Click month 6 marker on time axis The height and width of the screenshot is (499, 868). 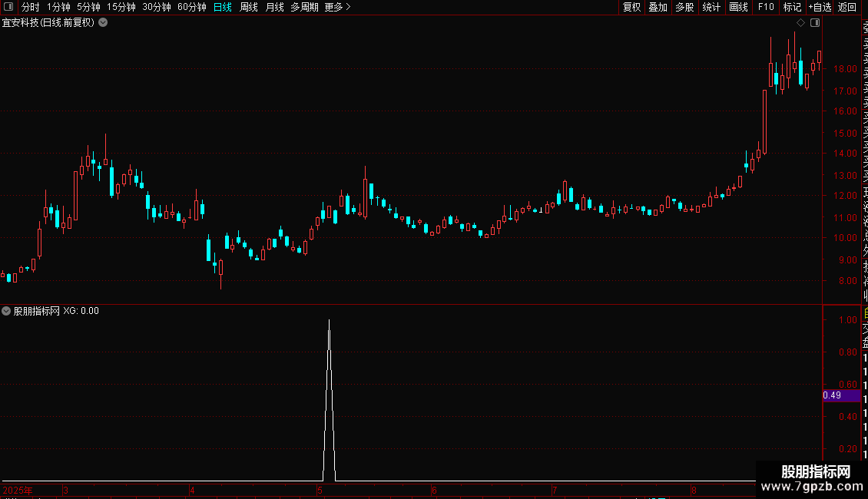tap(434, 490)
